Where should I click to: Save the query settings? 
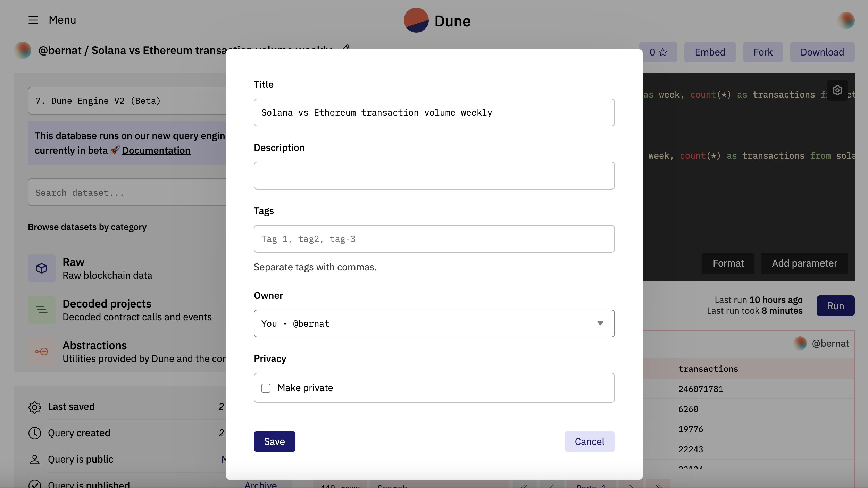274,441
